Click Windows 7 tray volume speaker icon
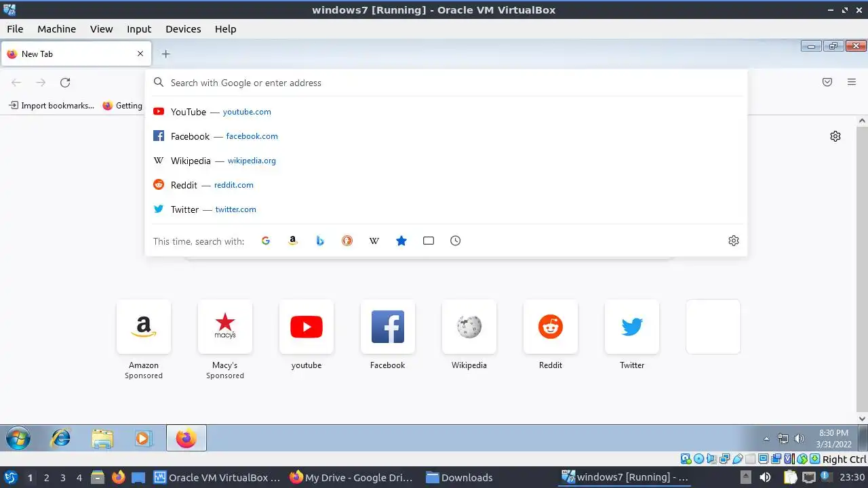 click(x=799, y=439)
